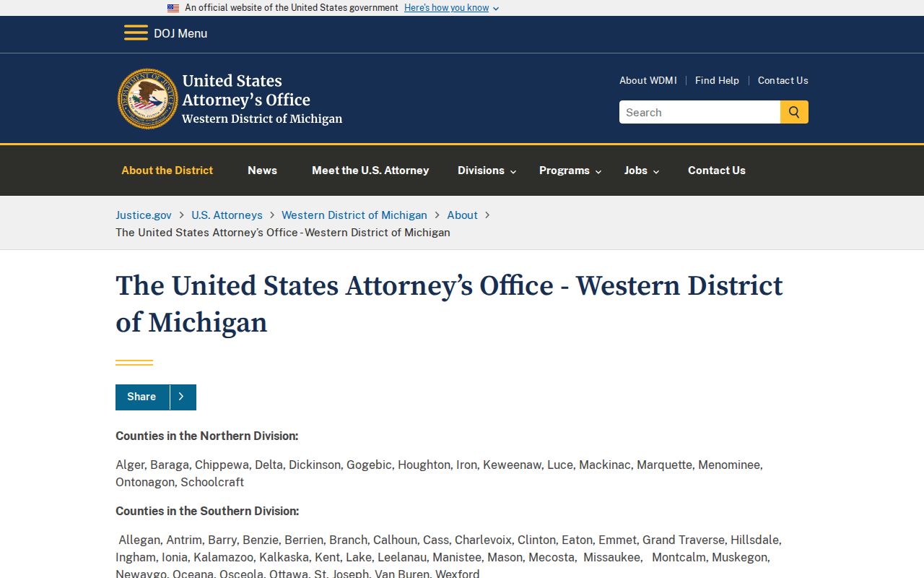Click the main page heading text
The width and height of the screenshot is (924, 578).
(x=449, y=304)
